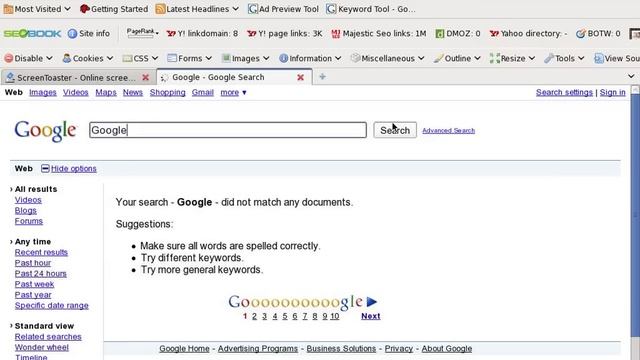Open the PageRank dropdown
Viewport: 640px width, 360px height.
pos(142,33)
